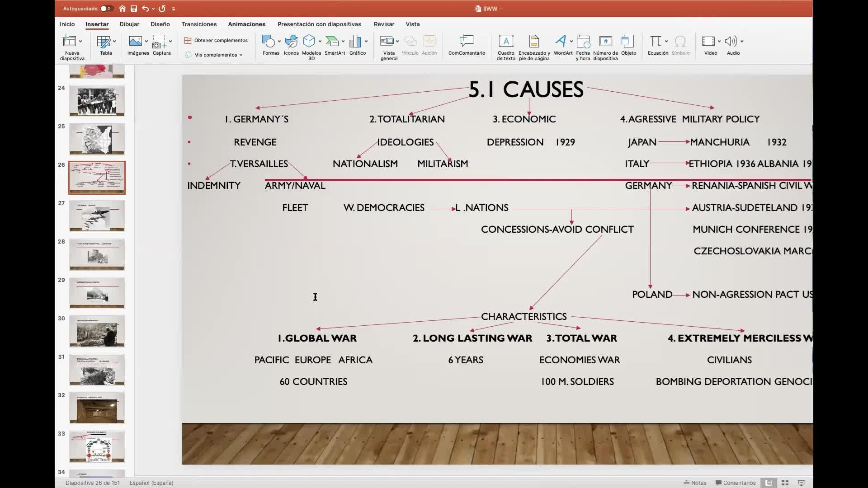The height and width of the screenshot is (488, 868).
Task: Switch to the Diseño tab
Action: 160,24
